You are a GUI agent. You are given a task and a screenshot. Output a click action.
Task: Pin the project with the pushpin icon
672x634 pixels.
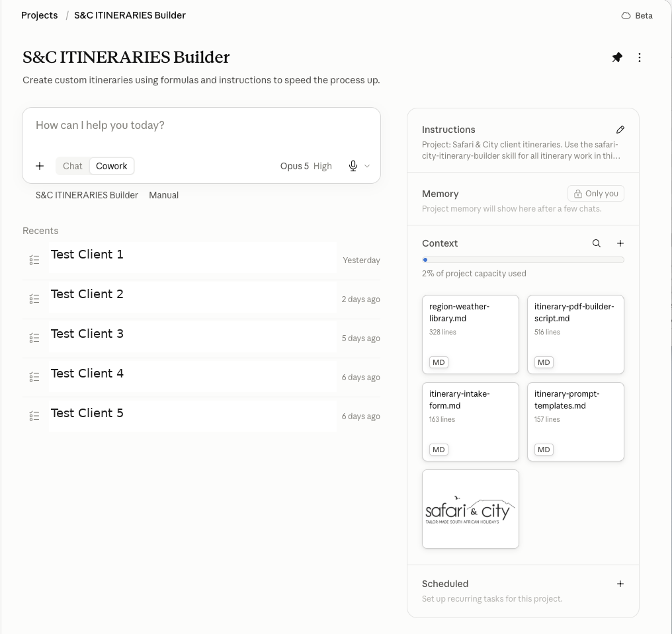tap(617, 58)
